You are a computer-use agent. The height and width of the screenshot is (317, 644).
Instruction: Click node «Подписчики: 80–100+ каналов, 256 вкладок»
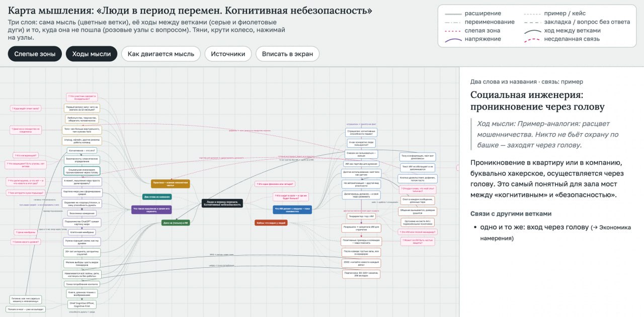click(x=361, y=274)
